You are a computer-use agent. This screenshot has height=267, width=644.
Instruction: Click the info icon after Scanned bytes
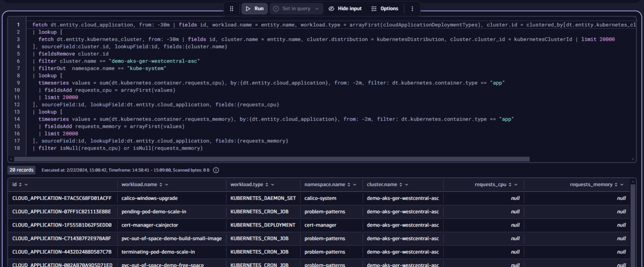coord(216,170)
